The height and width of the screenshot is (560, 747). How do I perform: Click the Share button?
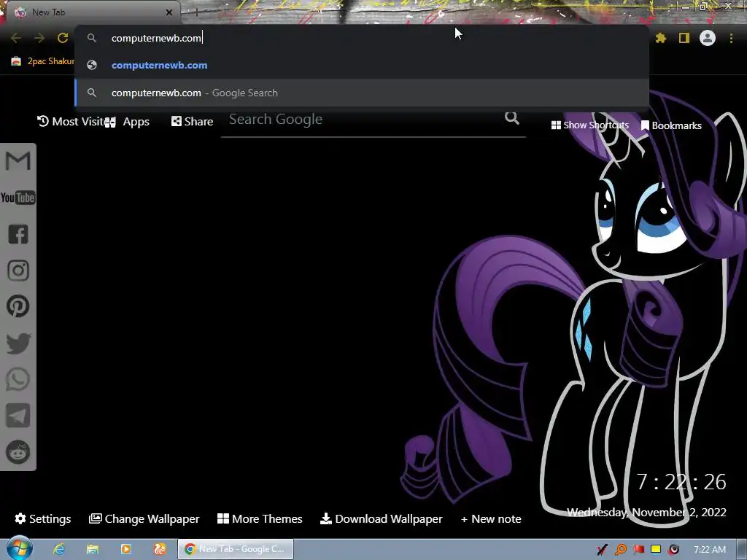(192, 122)
